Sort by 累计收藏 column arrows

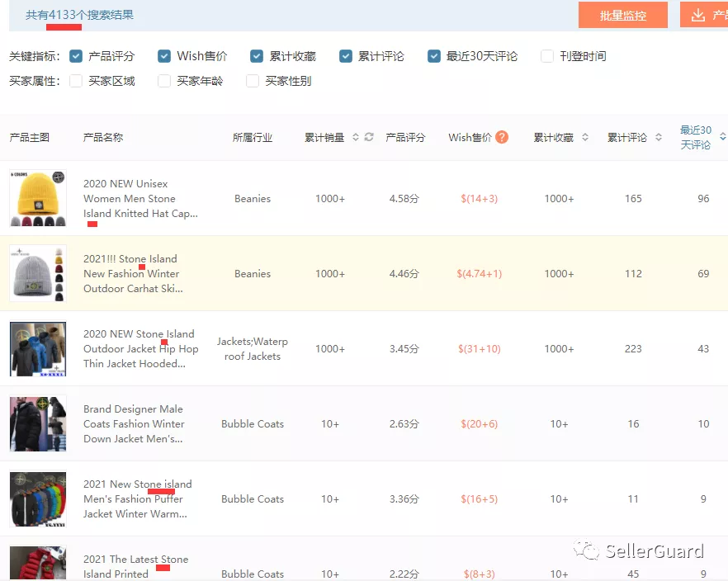[x=585, y=137]
